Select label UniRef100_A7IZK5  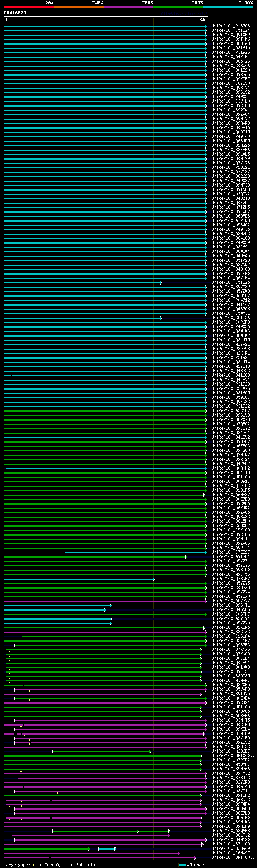click(230, 207)
